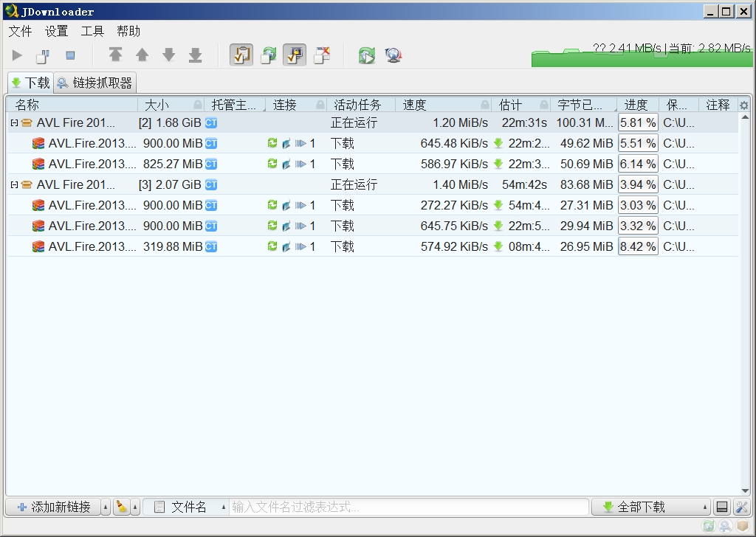
Task: Click the reconnect now toolbar icon
Action: (367, 55)
